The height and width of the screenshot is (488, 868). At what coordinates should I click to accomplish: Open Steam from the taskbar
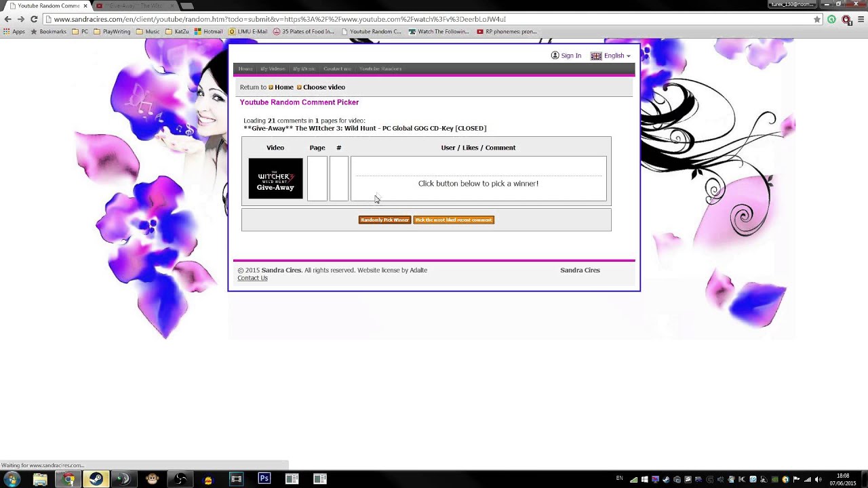click(x=96, y=479)
